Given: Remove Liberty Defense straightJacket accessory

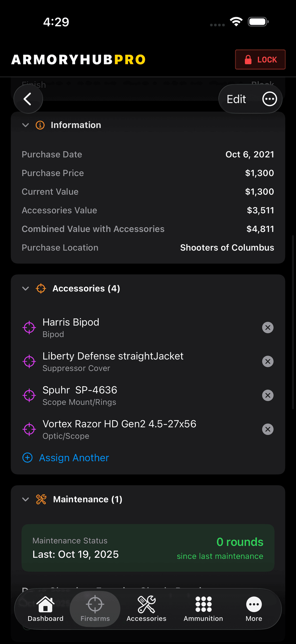Looking at the screenshot, I should (268, 362).
